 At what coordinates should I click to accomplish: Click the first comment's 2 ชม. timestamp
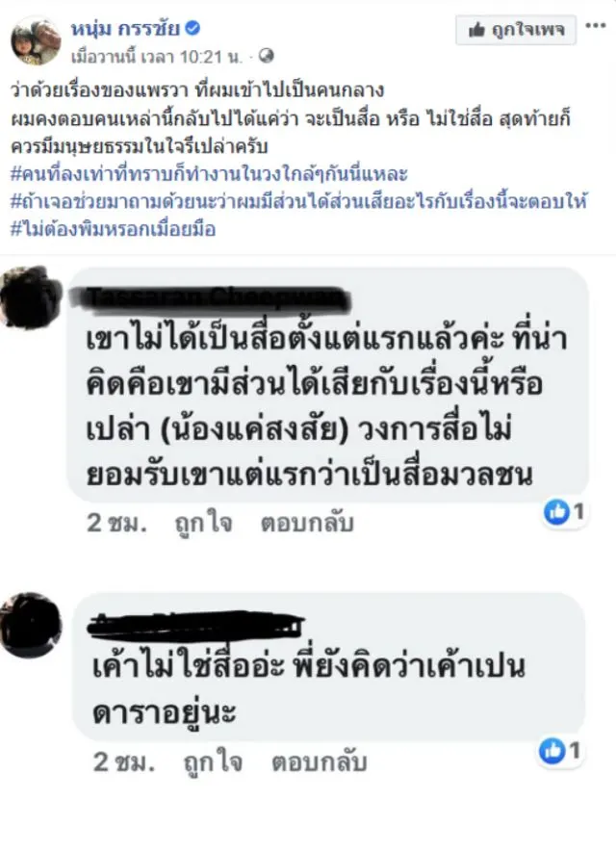tap(116, 523)
